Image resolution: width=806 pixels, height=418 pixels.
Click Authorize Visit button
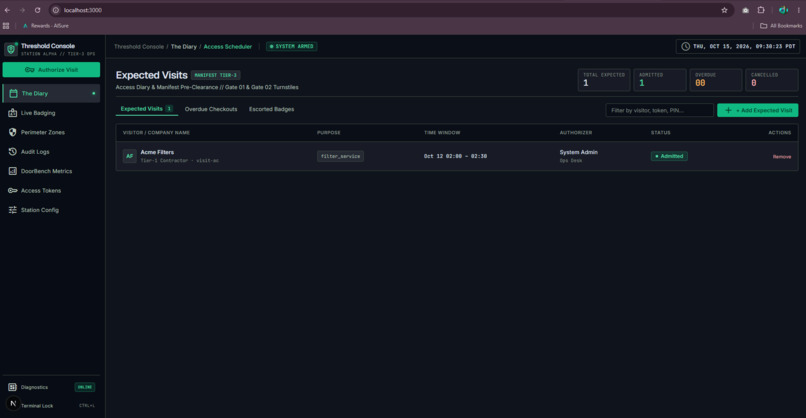tap(51, 70)
